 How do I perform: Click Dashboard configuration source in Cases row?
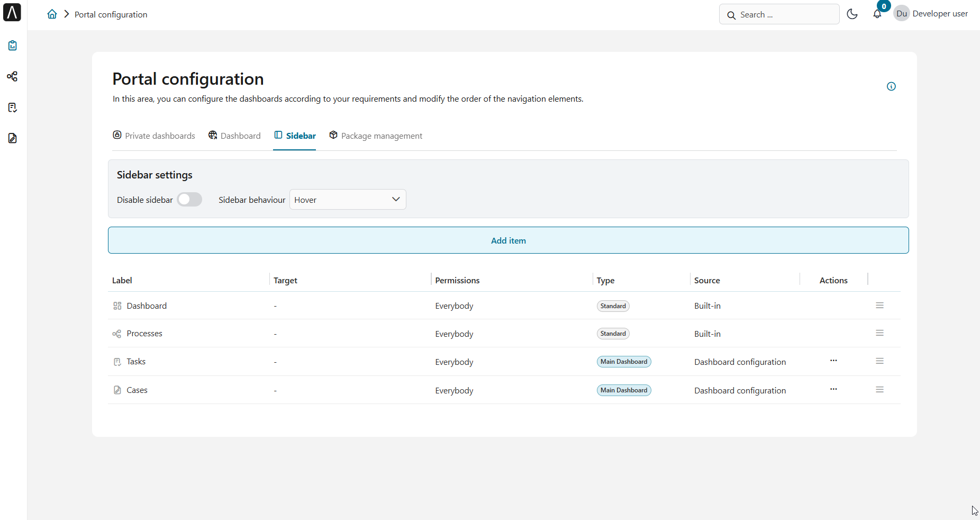pos(740,391)
